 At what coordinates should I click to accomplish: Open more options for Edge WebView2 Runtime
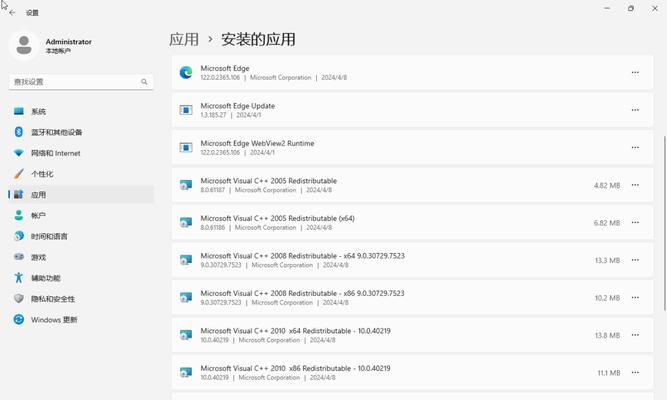[x=635, y=148]
